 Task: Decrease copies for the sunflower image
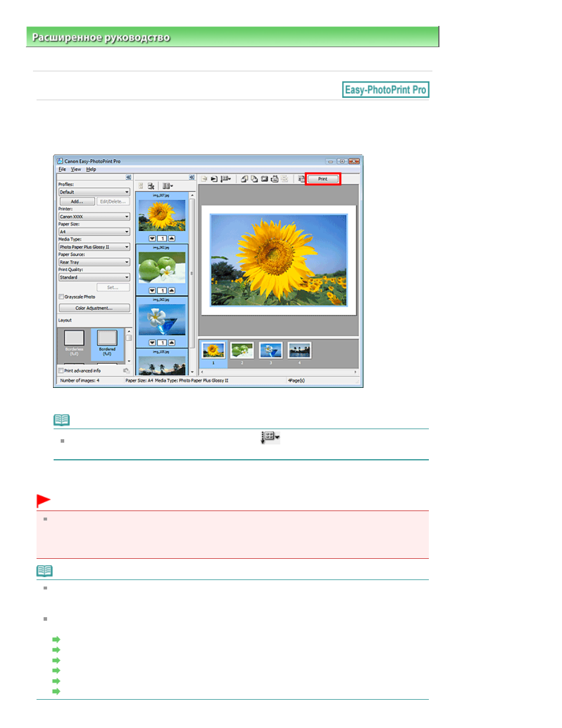(152, 238)
